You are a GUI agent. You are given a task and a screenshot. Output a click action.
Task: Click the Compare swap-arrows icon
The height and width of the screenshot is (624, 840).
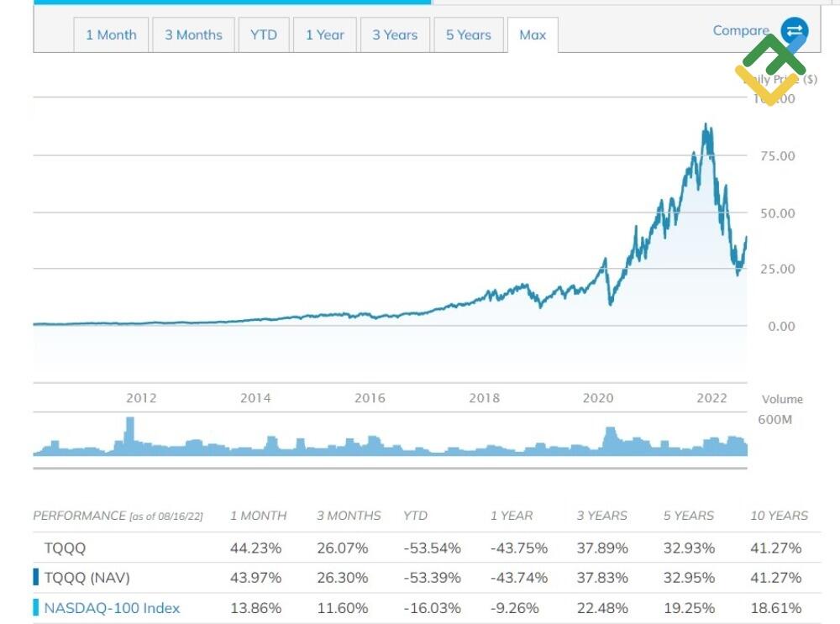[793, 32]
